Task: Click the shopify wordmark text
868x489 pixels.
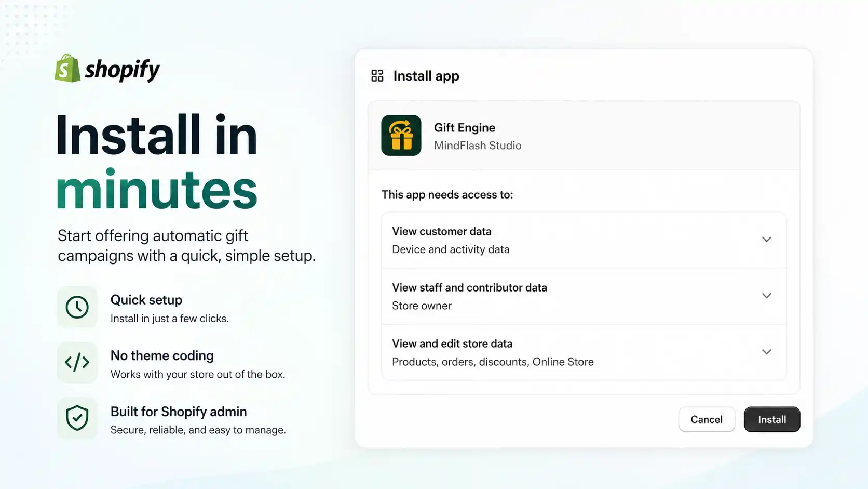Action: [x=123, y=70]
